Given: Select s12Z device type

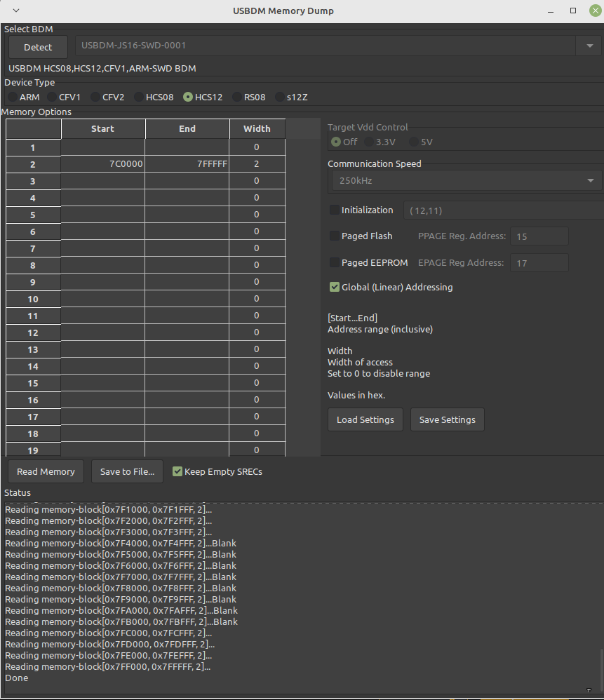Looking at the screenshot, I should pyautogui.click(x=292, y=97).
